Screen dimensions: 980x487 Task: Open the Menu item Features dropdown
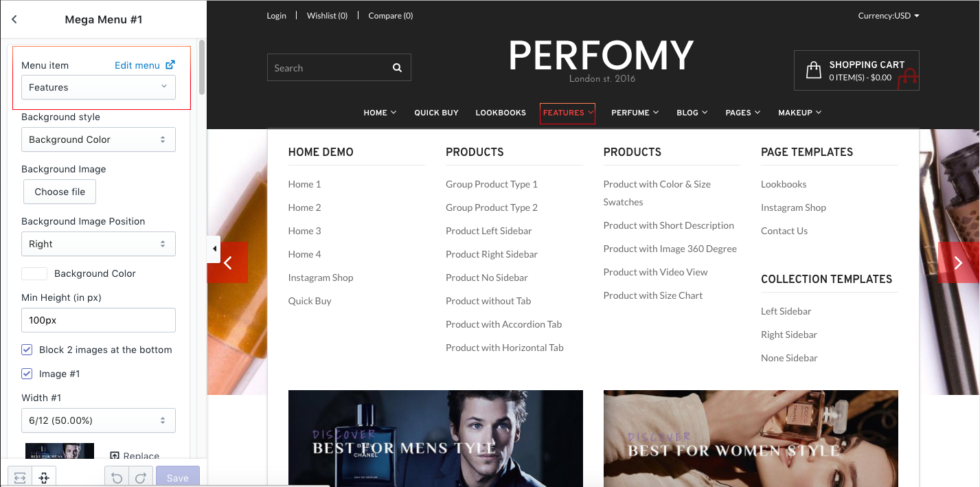98,87
